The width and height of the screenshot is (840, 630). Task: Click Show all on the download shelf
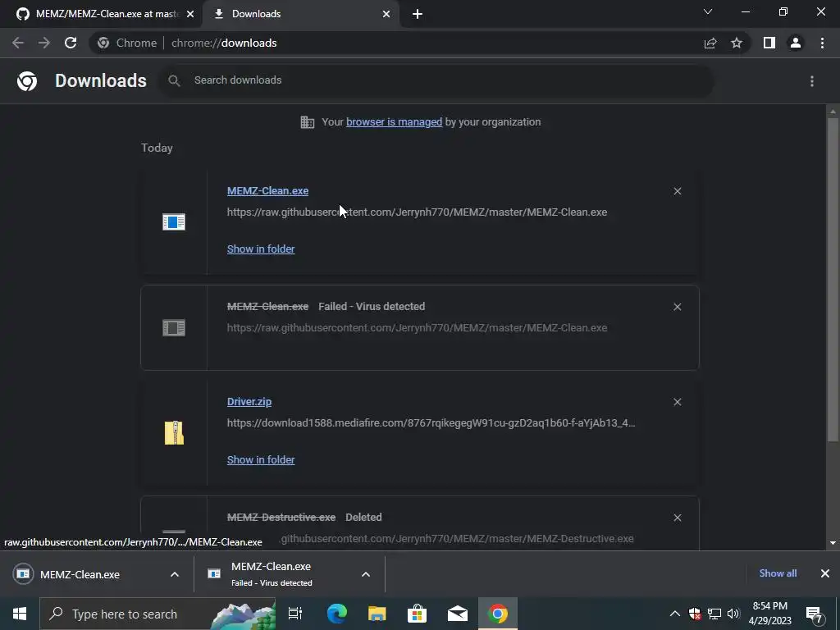pyautogui.click(x=778, y=573)
